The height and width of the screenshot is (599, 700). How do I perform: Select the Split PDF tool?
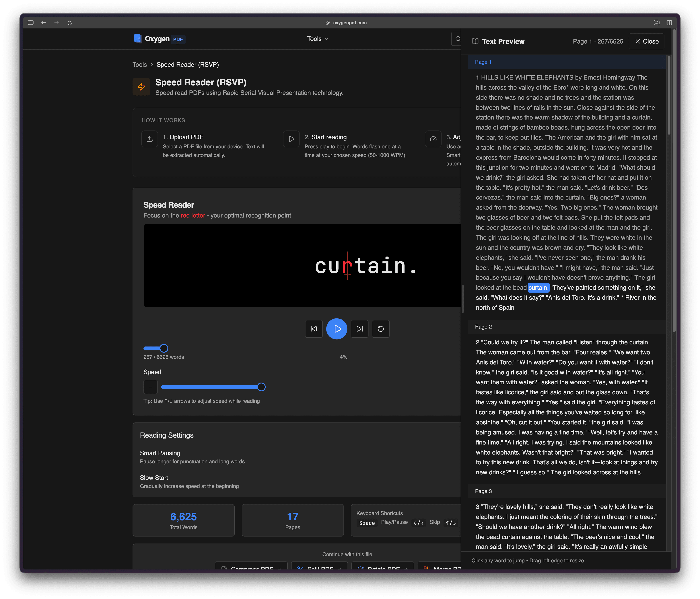(x=319, y=569)
